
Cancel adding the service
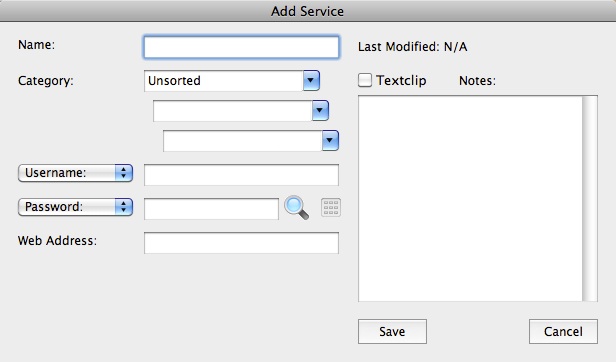point(563,331)
